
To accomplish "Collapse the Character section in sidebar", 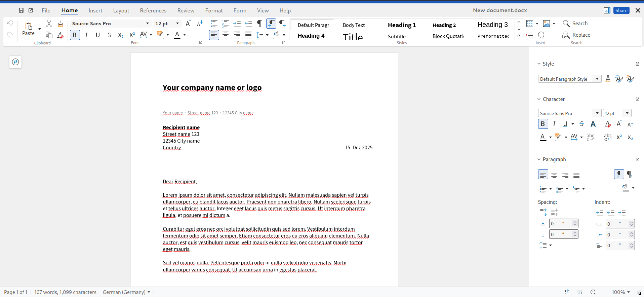I will tap(539, 99).
